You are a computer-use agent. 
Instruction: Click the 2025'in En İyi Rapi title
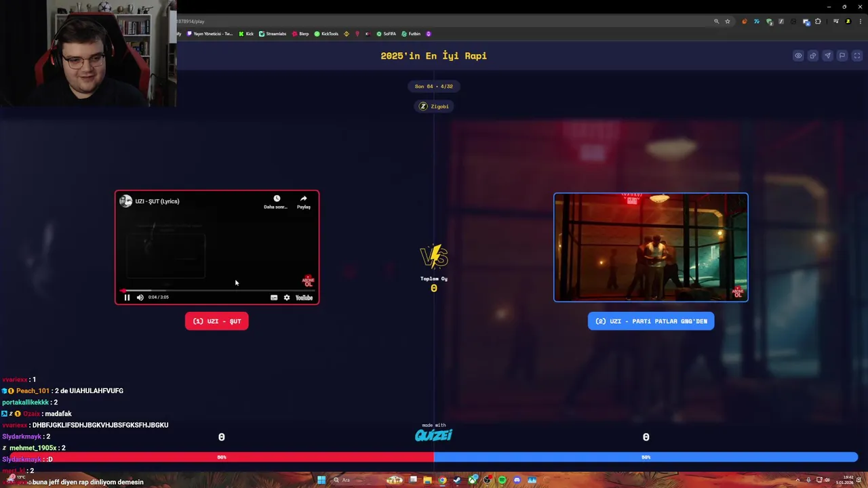point(434,56)
